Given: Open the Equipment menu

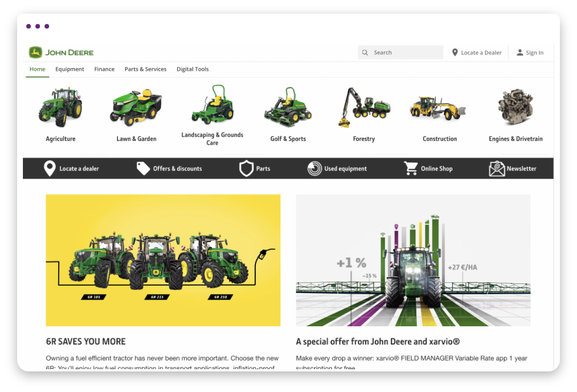Looking at the screenshot, I should (x=70, y=69).
